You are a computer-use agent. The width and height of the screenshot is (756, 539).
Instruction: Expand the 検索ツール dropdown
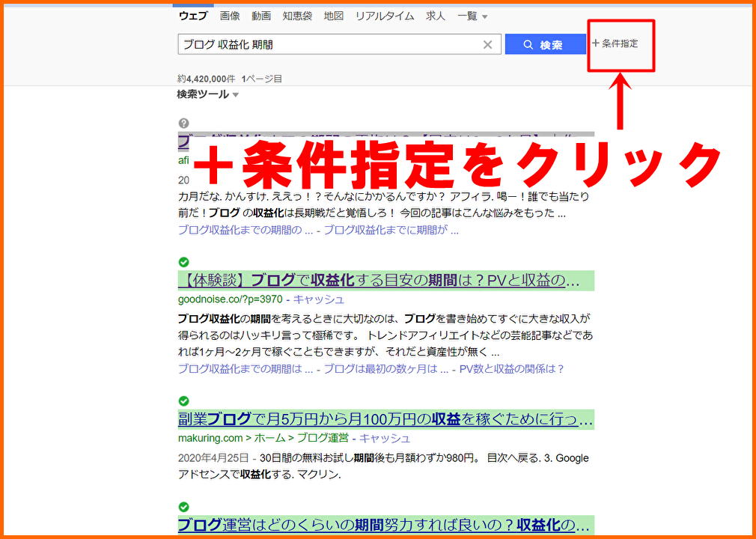click(208, 94)
